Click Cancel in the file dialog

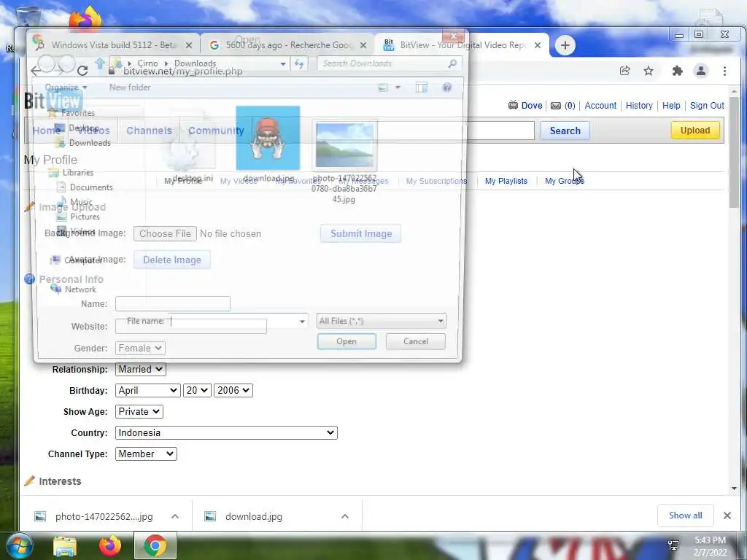[x=415, y=341]
